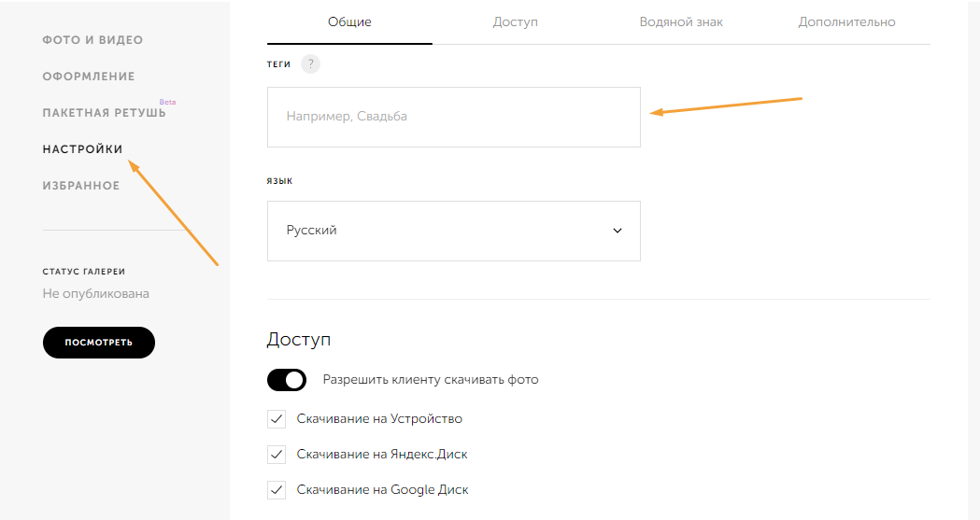Expand the Язык dropdown chevron arrow
The width and height of the screenshot is (980, 520).
(618, 231)
